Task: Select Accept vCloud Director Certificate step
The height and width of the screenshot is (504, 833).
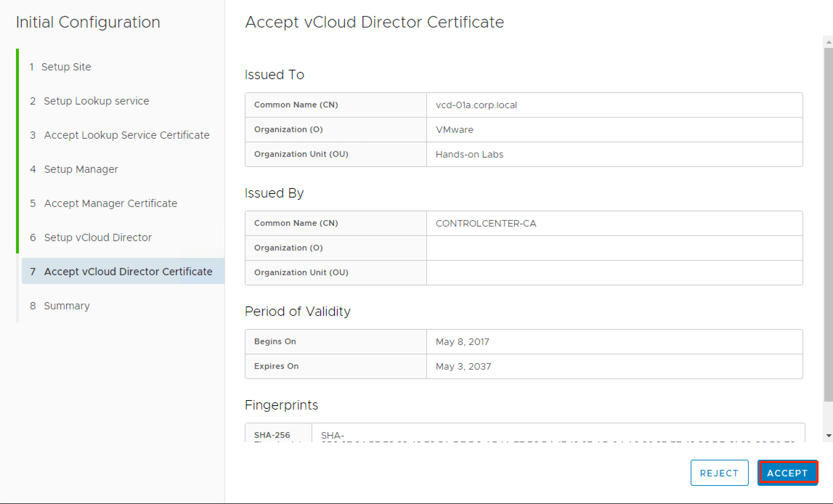Action: tap(128, 272)
